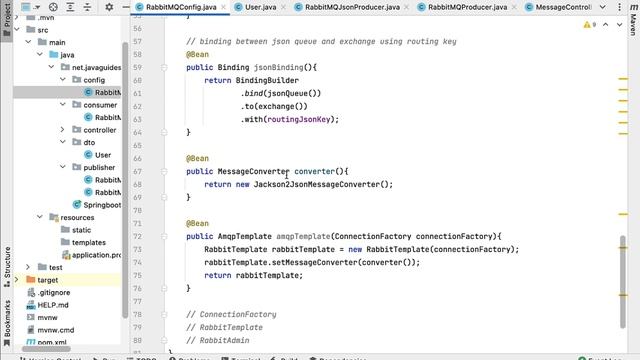Select RabbitM class under consumer package
This screenshot has width=640, height=360.
tap(102, 117)
